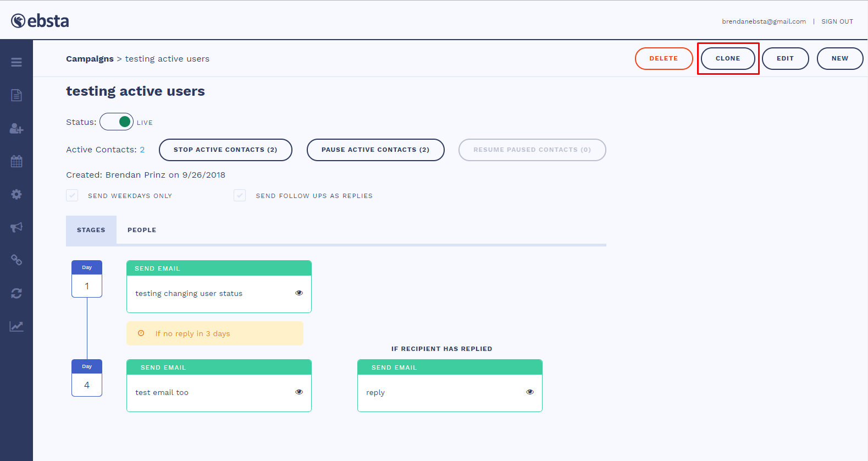Open the calendar sidebar icon
This screenshot has width=868, height=461.
point(16,161)
